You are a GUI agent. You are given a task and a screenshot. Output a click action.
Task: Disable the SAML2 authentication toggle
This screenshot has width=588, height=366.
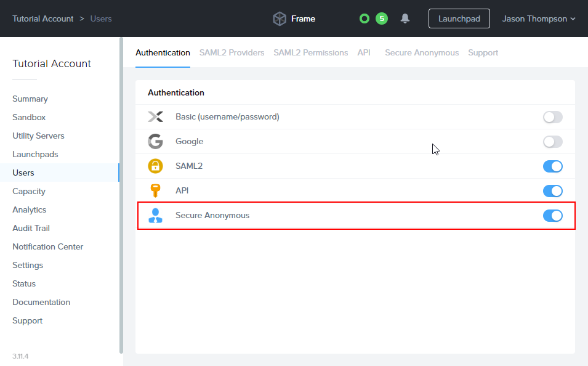552,166
